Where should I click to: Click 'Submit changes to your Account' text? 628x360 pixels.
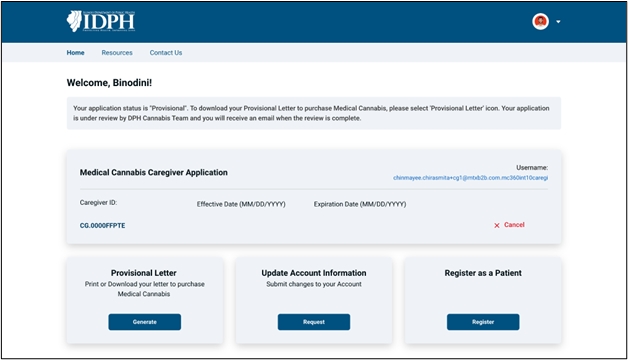coord(314,284)
